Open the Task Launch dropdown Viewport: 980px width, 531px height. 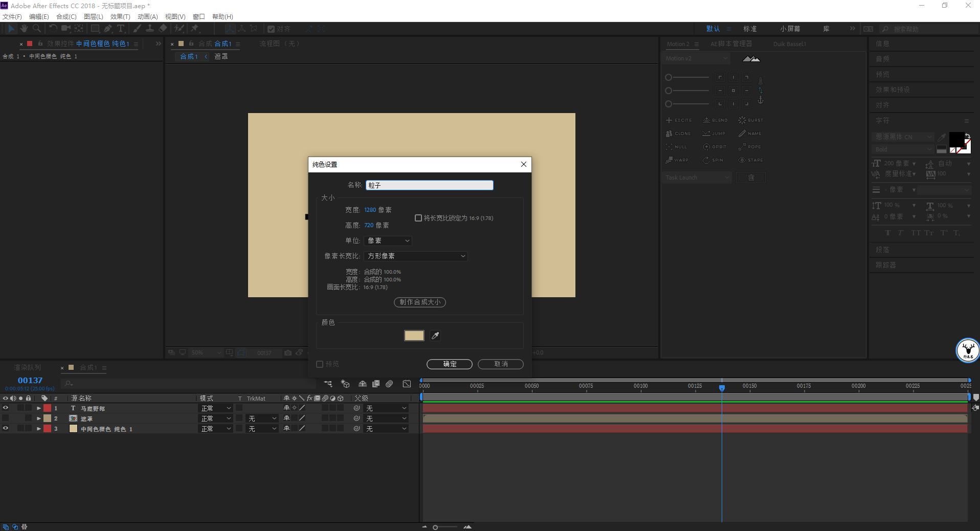tap(697, 178)
